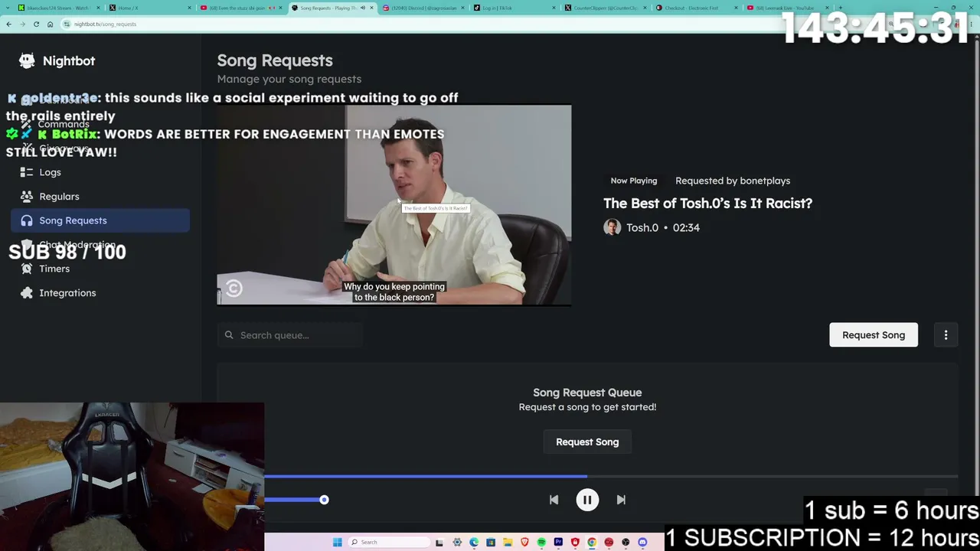
Task: Open the Windows Start menu
Action: pyautogui.click(x=337, y=542)
